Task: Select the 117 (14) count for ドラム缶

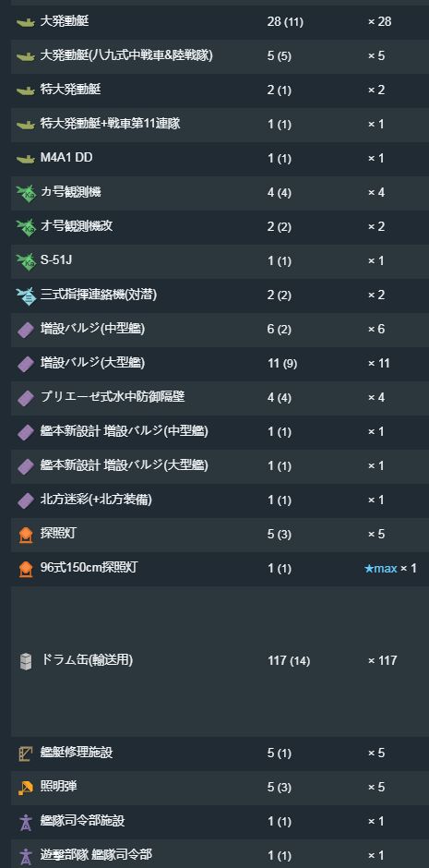Action: pos(289,660)
